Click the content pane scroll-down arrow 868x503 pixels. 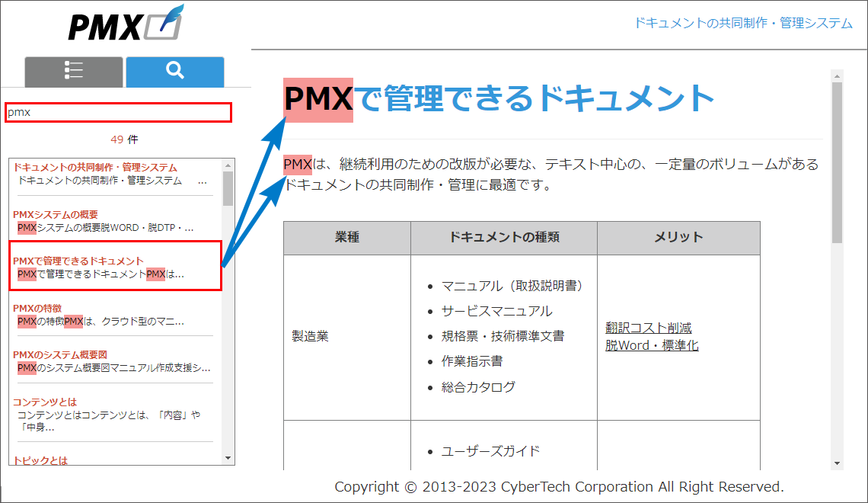click(x=837, y=463)
